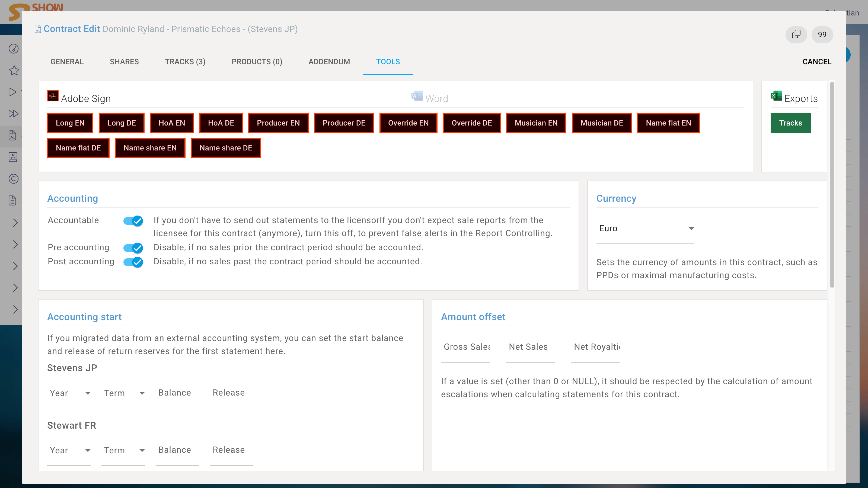Click the Name share DE template

pos(226,148)
